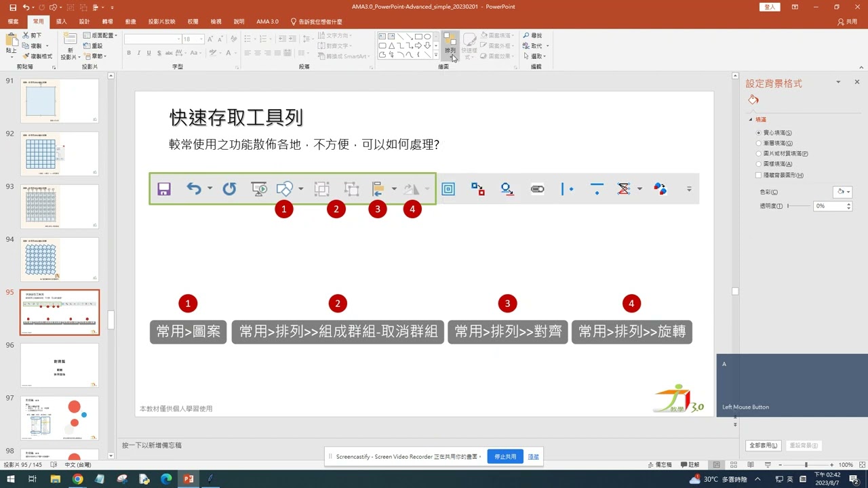Switch to the Animations (動畫) tab
This screenshot has width=868, height=488.
[x=130, y=22]
